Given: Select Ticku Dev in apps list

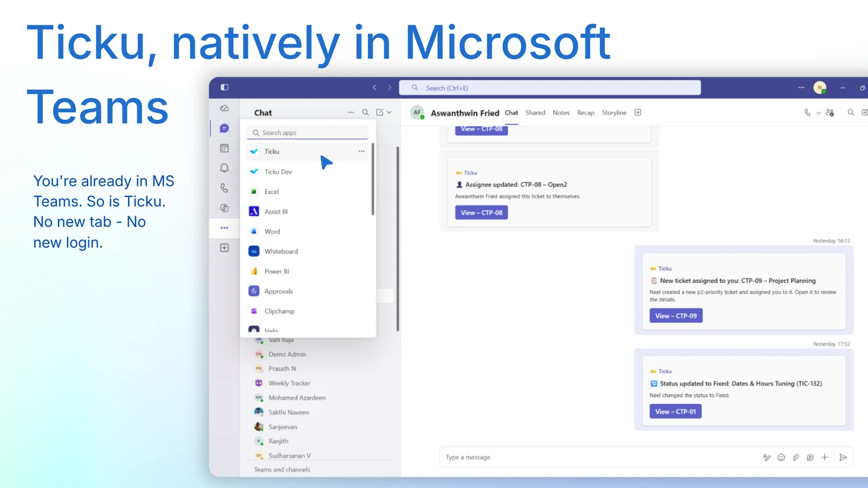Looking at the screenshot, I should tap(308, 171).
